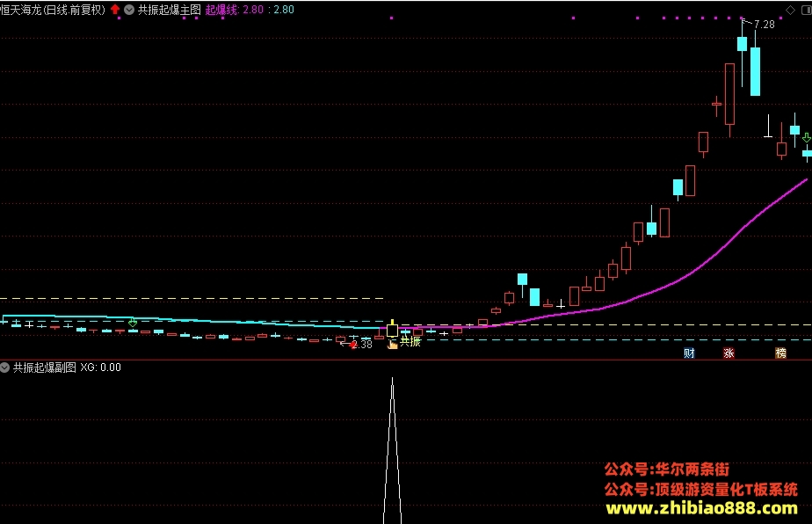Click the 榜 badge icon
This screenshot has width=812, height=524.
tap(780, 353)
